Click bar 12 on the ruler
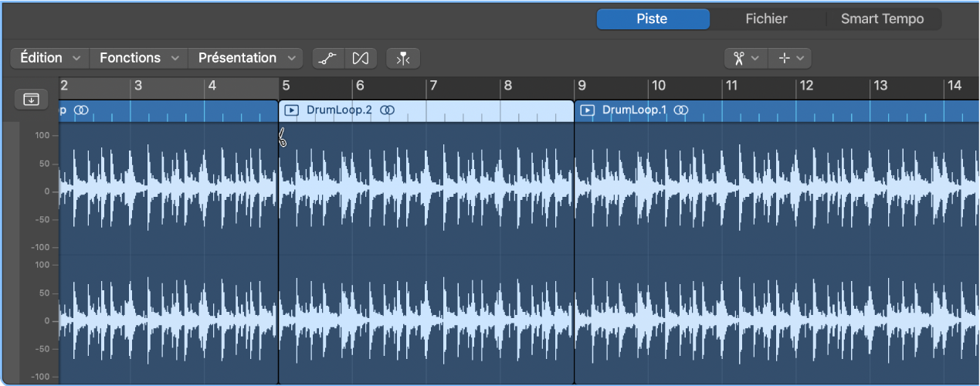980x386 pixels. point(806,86)
